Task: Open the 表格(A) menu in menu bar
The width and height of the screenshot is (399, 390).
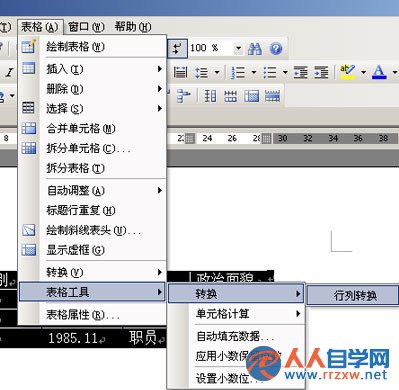Action: 40,27
